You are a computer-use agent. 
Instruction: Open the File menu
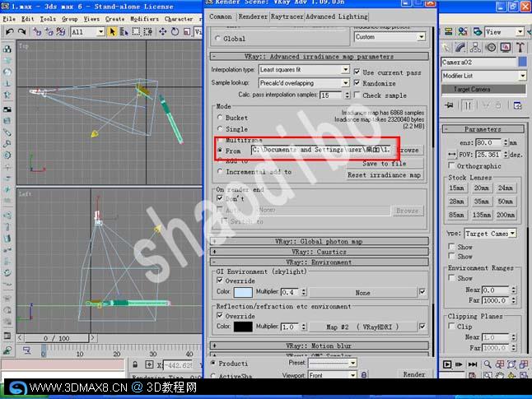click(x=9, y=19)
